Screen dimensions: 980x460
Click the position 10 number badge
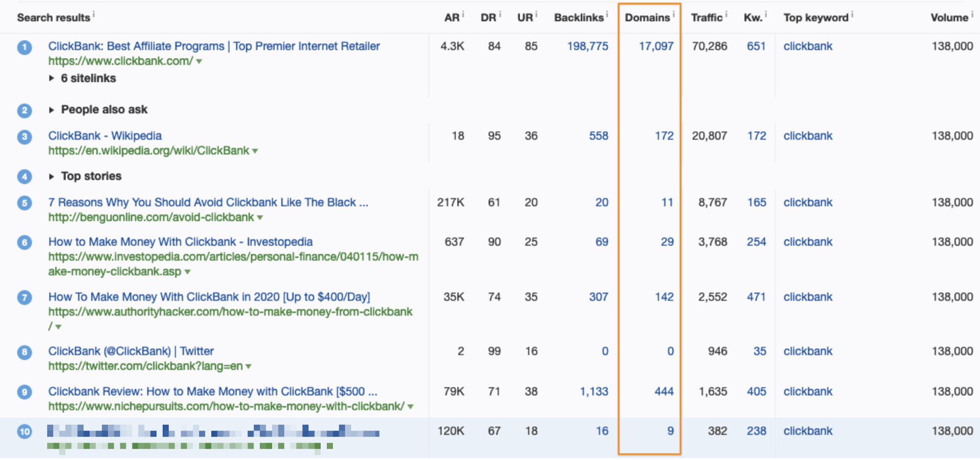25,432
